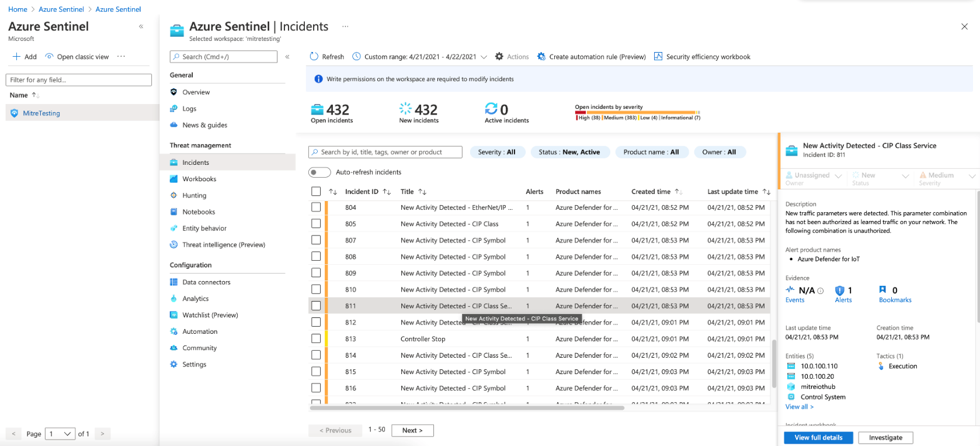
Task: Click the Refresh icon in toolbar
Action: coord(314,57)
